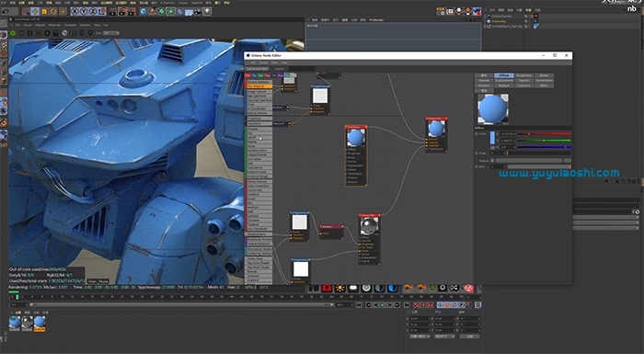The height and width of the screenshot is (354, 644).
Task: Open Create menu in Octane Node Editor
Action: point(263,63)
